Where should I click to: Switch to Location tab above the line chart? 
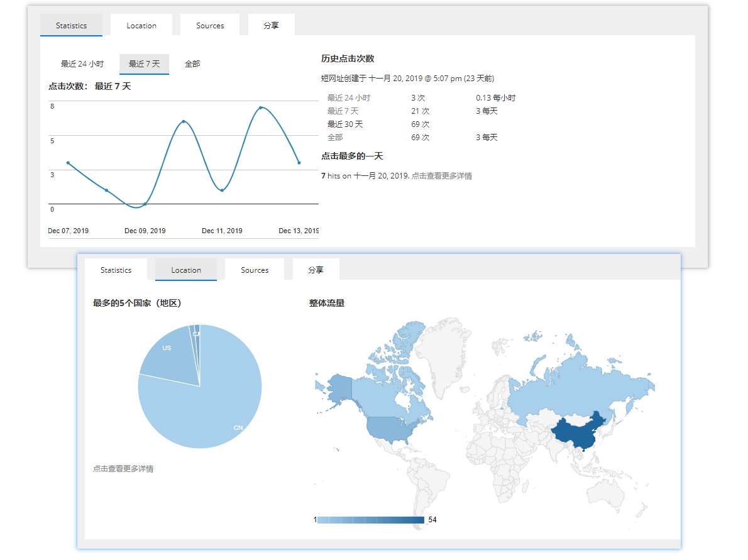(x=141, y=26)
